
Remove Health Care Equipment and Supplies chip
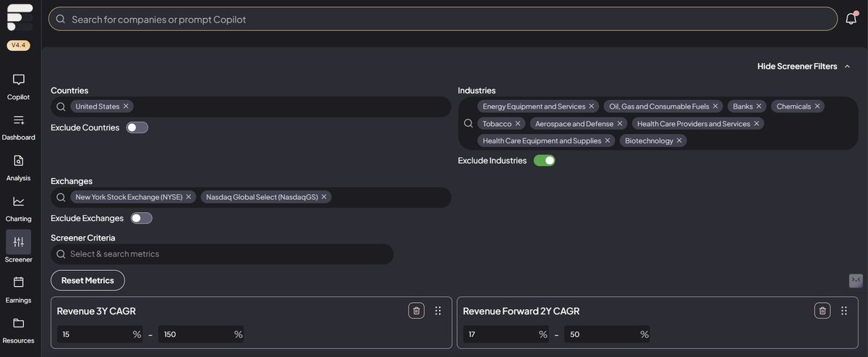(607, 140)
